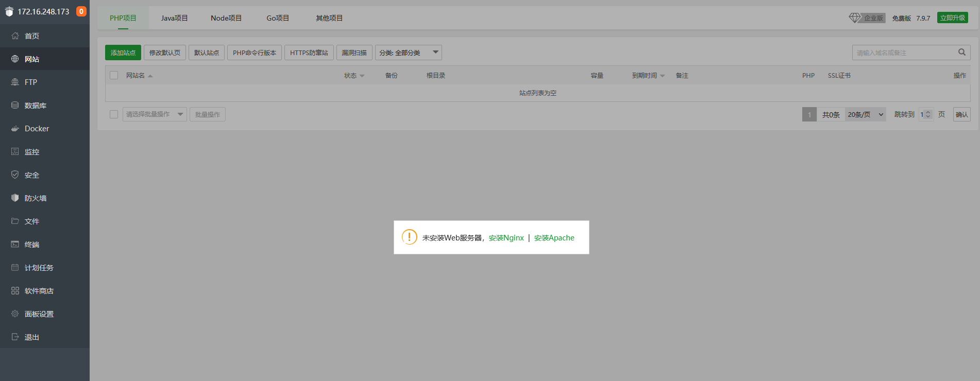980x381 pixels.
Task: Open the 分类: 全部分类 category dropdown
Action: (408, 53)
